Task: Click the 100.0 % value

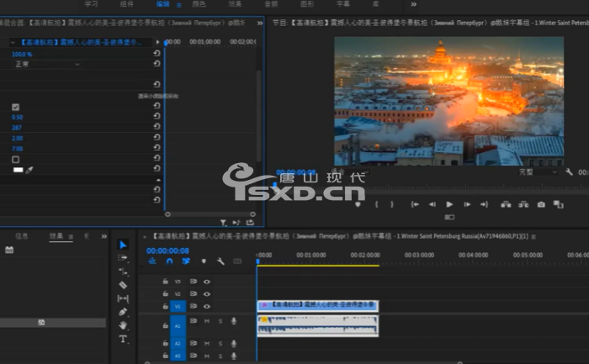Action: (22, 55)
